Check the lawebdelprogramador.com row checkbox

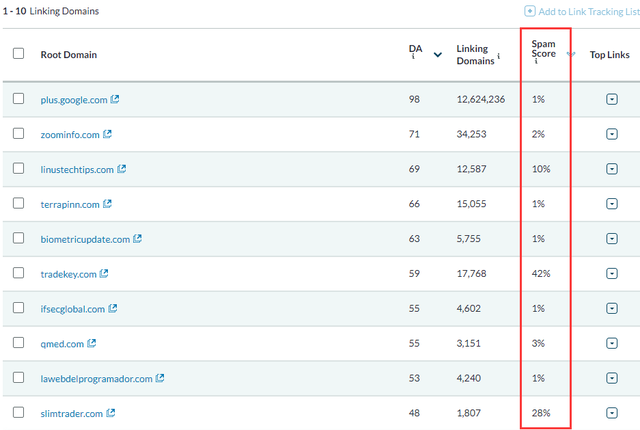tap(18, 377)
